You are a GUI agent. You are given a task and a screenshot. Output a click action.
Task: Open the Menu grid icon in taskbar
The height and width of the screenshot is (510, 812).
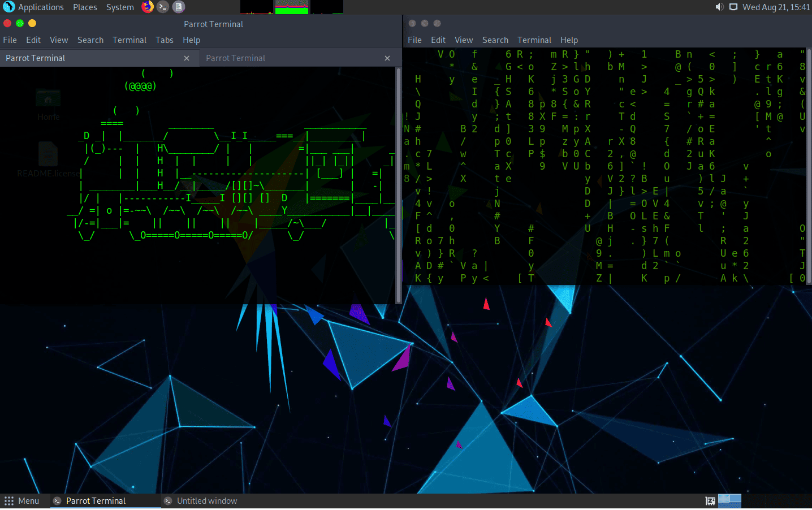9,501
